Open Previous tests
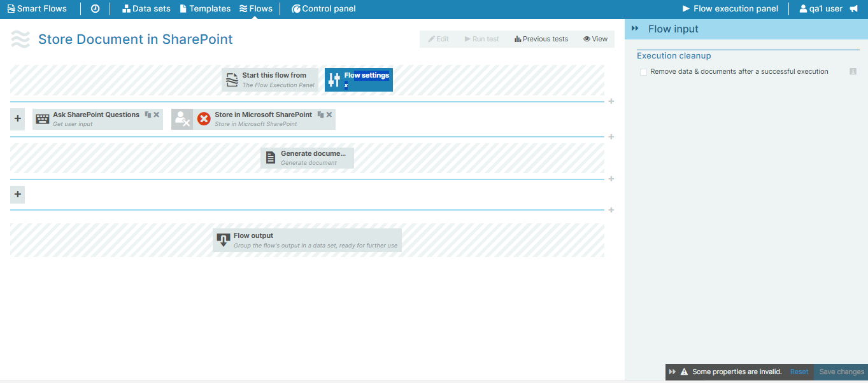 [541, 39]
